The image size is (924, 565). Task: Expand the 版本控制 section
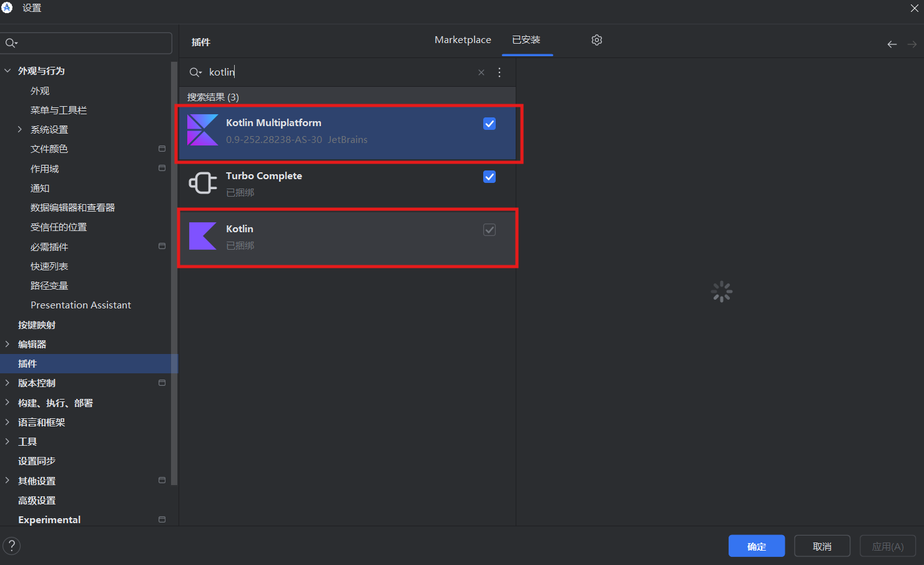point(7,383)
